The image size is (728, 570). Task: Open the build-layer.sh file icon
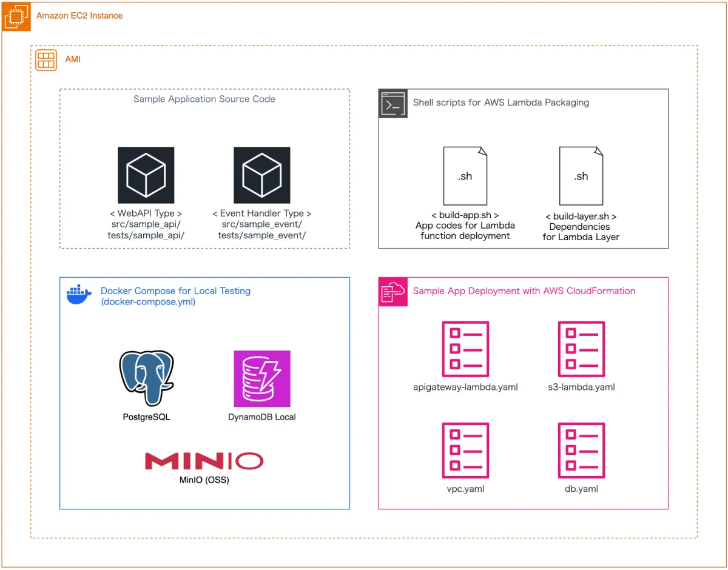(x=581, y=176)
